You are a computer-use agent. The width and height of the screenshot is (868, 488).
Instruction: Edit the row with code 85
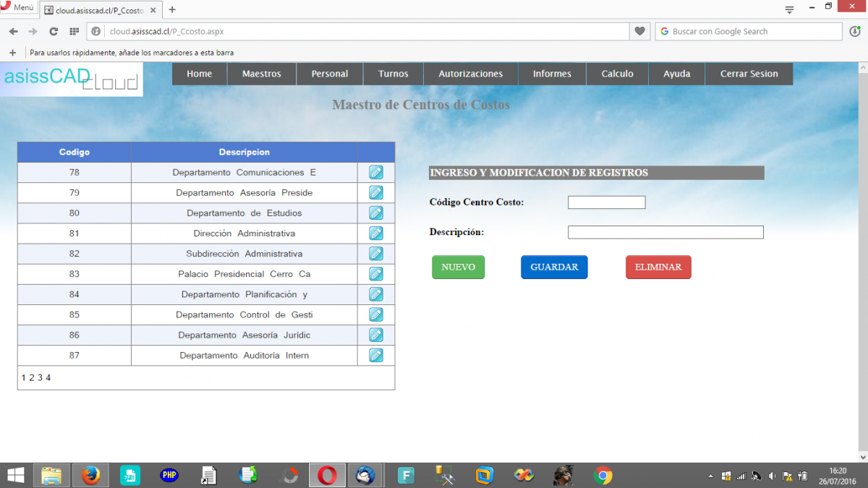coord(376,314)
